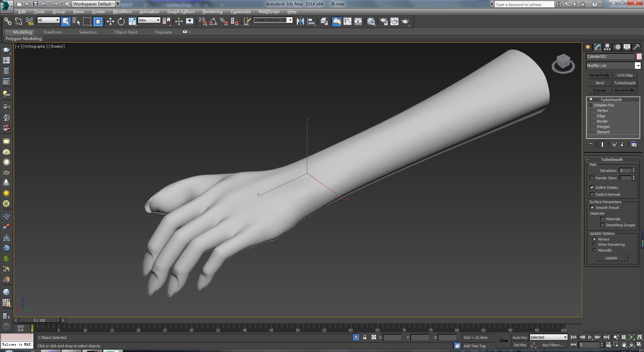Collapse the Editable Poly tree node
The height and width of the screenshot is (352, 644).
(590, 105)
